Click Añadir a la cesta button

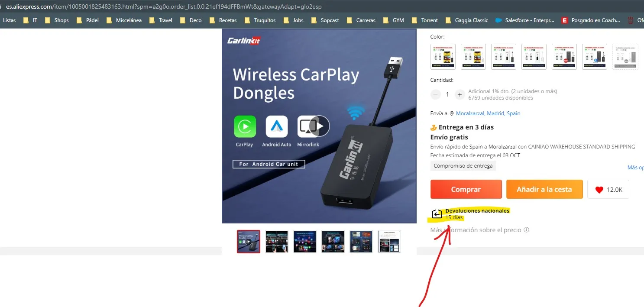click(x=544, y=189)
